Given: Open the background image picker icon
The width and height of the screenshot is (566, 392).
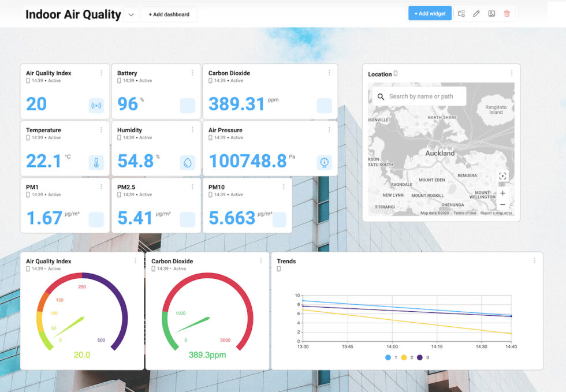Looking at the screenshot, I should tap(491, 14).
